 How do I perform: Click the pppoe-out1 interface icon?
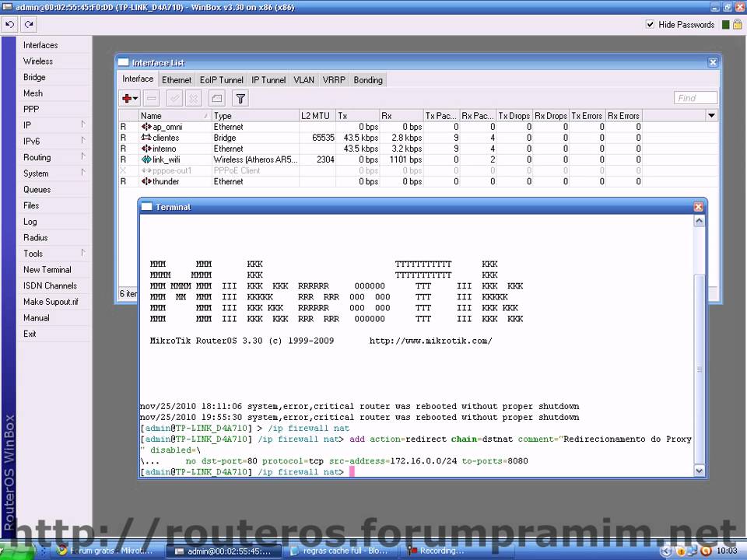146,170
